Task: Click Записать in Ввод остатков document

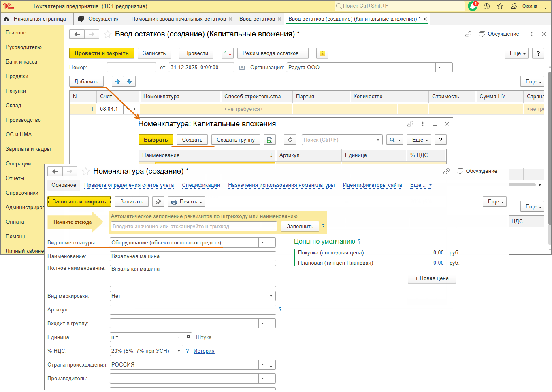Action: click(154, 53)
